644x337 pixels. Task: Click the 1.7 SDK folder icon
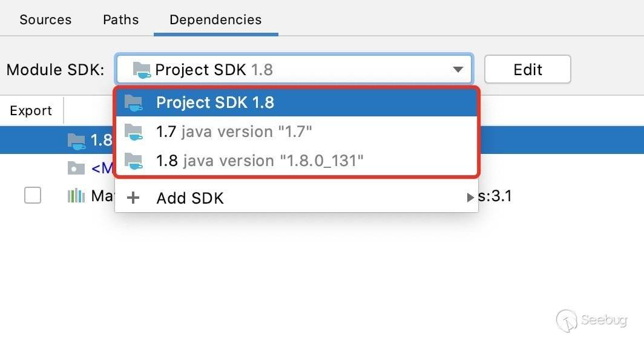(134, 132)
